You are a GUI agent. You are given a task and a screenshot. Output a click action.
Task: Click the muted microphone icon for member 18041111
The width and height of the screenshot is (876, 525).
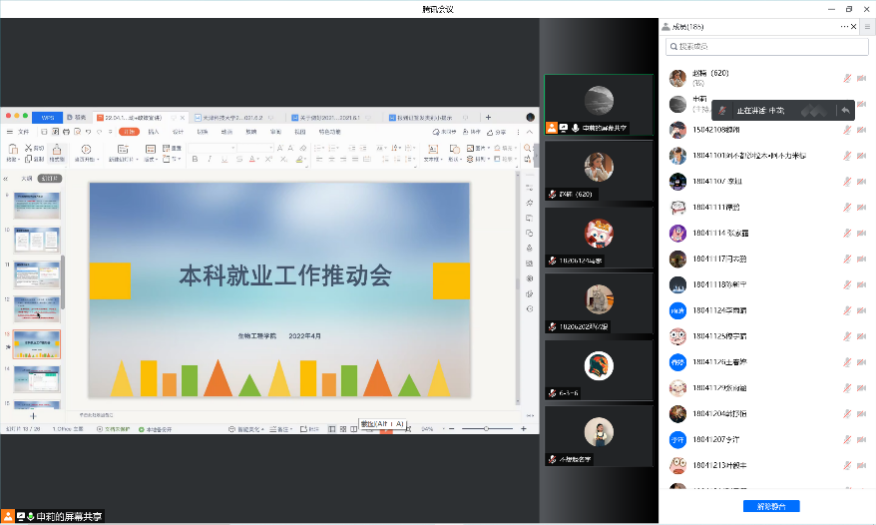847,207
